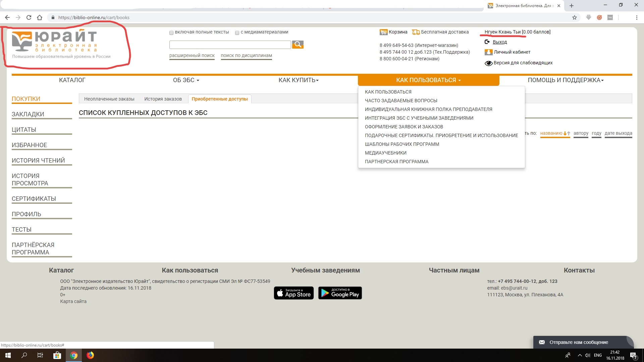The height and width of the screenshot is (362, 644).
Task: Bookmark page with the star icon
Action: [574, 17]
